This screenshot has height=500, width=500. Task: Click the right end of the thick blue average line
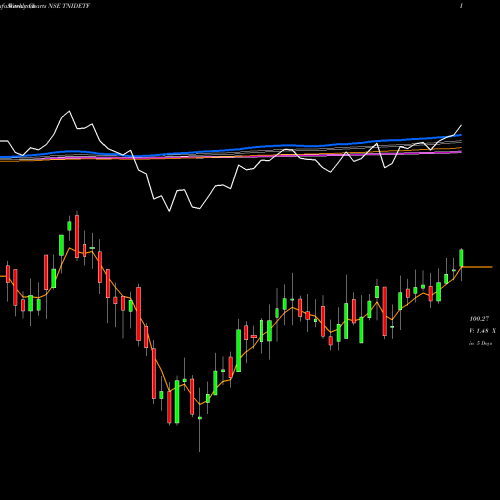pyautogui.click(x=460, y=135)
